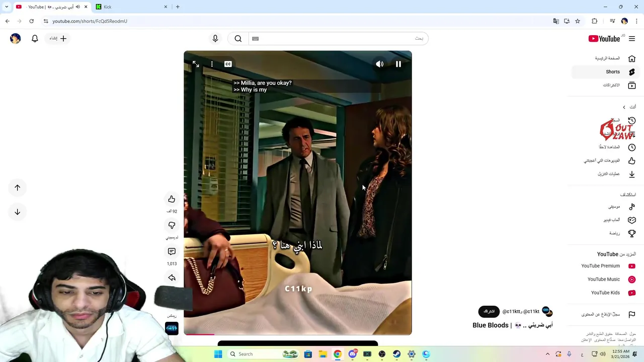This screenshot has width=644, height=362.
Task: Bookmark this page with the star
Action: point(578,21)
